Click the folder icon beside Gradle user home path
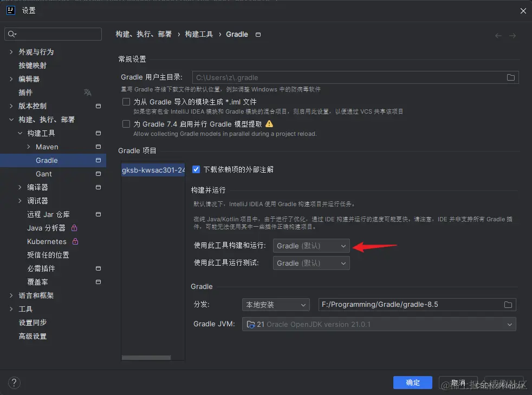Viewport: 532px width, 395px height. [x=510, y=77]
